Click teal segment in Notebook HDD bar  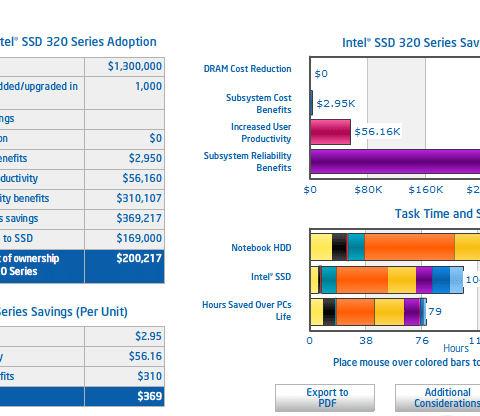356,247
